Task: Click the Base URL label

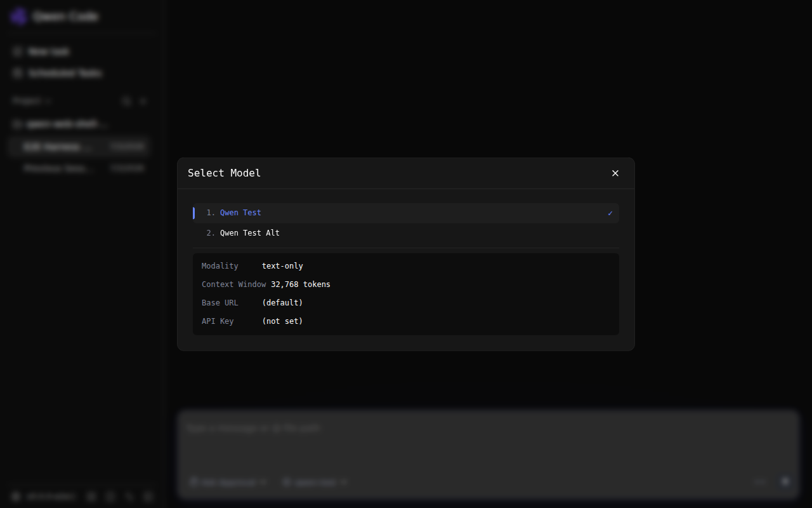Action: (220, 303)
